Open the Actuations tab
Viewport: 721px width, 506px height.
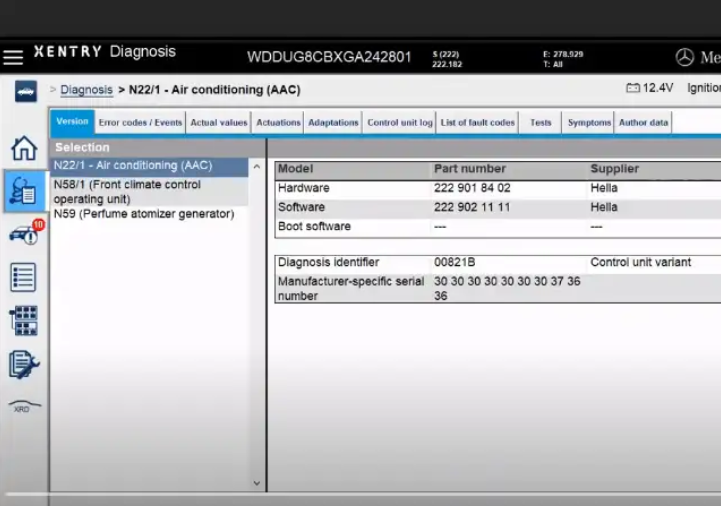(278, 123)
